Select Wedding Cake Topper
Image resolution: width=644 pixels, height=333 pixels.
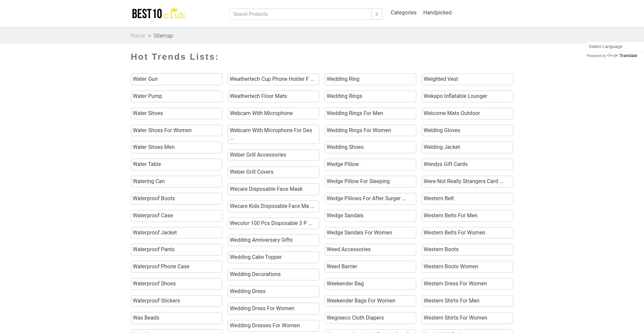pos(273,257)
